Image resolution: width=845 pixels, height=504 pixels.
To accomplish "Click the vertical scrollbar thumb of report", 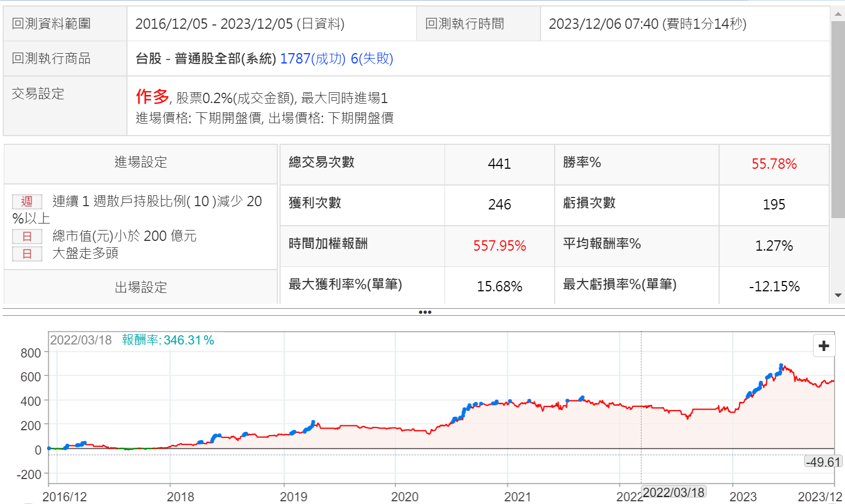I will (x=838, y=119).
